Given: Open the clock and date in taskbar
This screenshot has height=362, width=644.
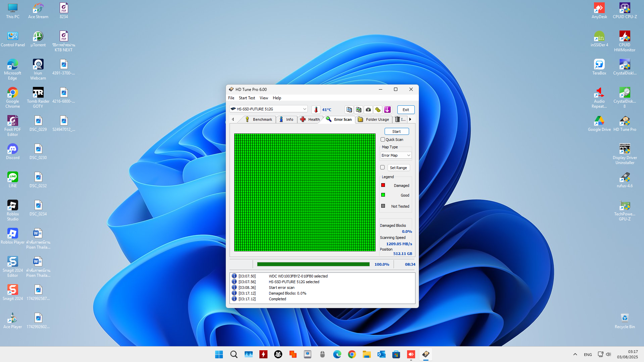Looking at the screenshot, I should (x=627, y=354).
